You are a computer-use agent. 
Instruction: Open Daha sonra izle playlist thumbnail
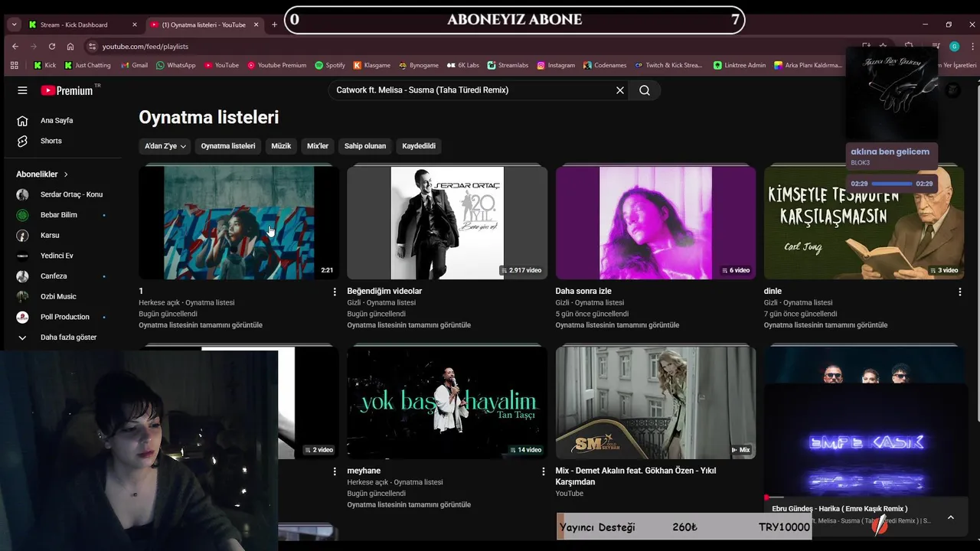pyautogui.click(x=655, y=223)
